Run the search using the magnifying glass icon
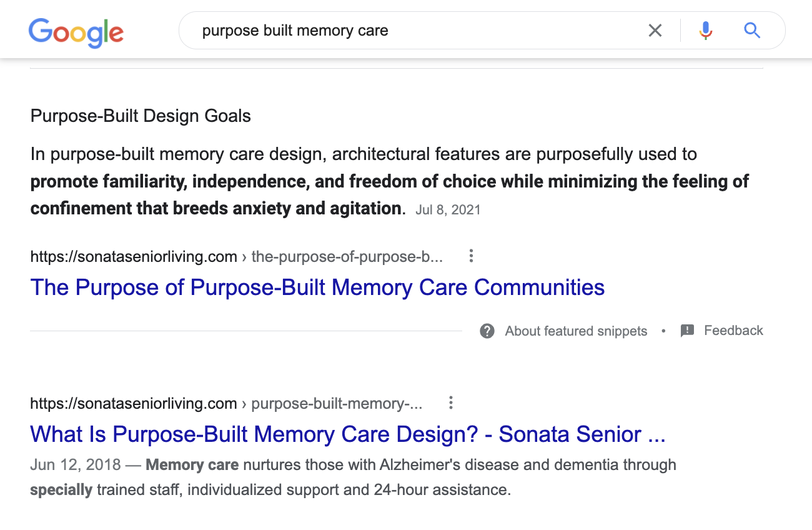 pyautogui.click(x=752, y=30)
